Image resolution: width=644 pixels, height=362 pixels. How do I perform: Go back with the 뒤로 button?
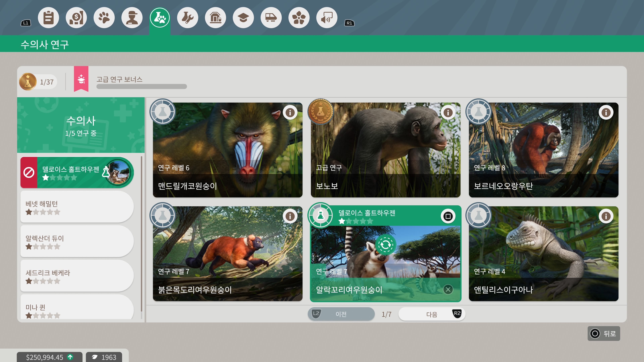(604, 334)
